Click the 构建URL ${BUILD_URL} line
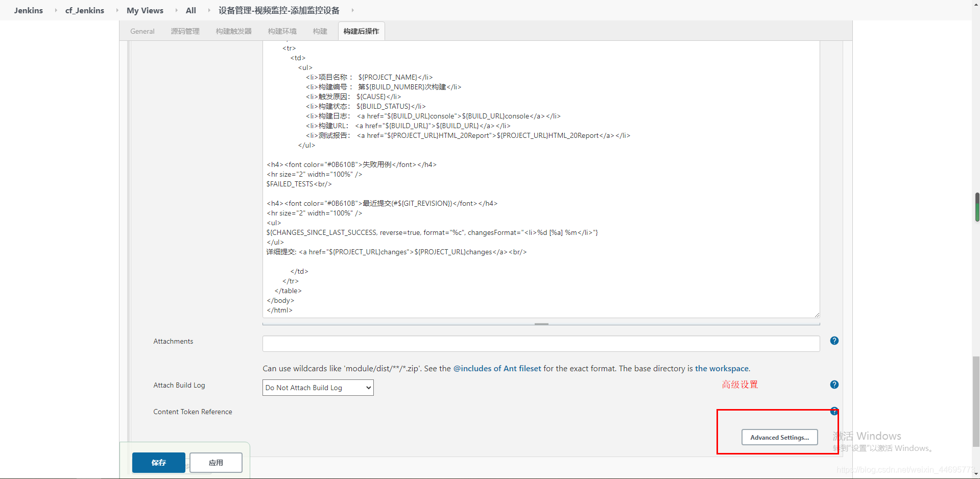 click(x=408, y=126)
